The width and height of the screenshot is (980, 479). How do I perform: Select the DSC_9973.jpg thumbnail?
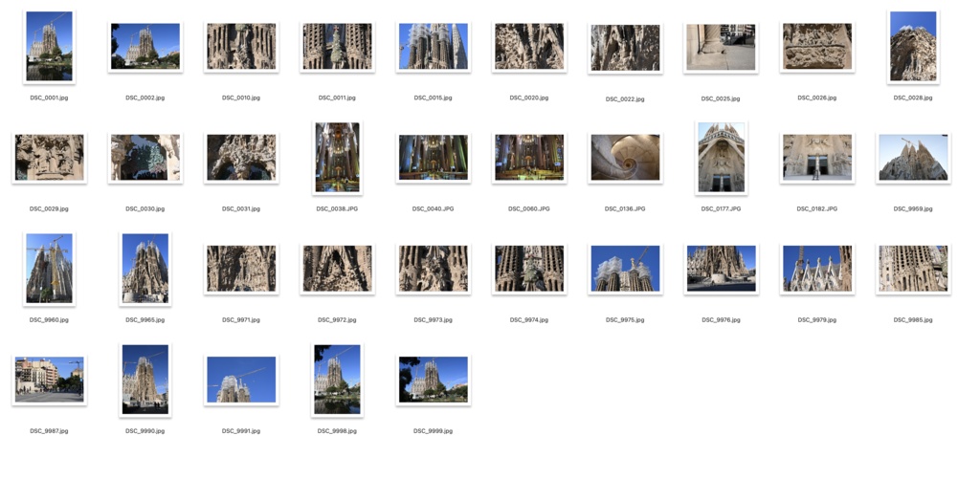tap(434, 270)
